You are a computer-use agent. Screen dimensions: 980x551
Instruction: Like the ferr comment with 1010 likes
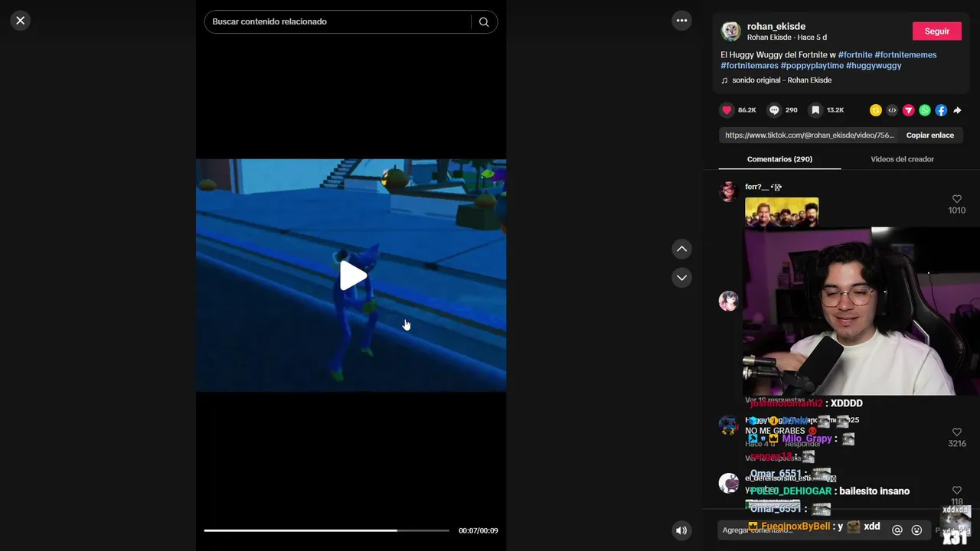[x=956, y=199]
